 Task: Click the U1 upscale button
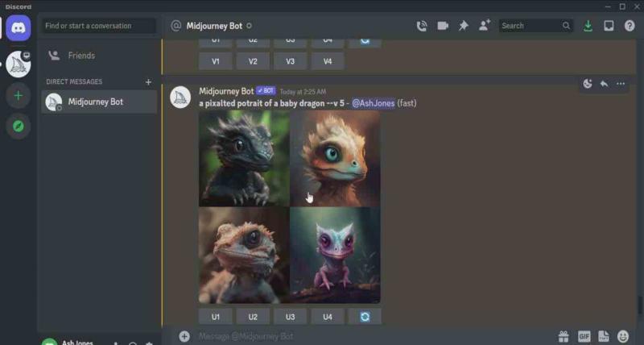[216, 317]
